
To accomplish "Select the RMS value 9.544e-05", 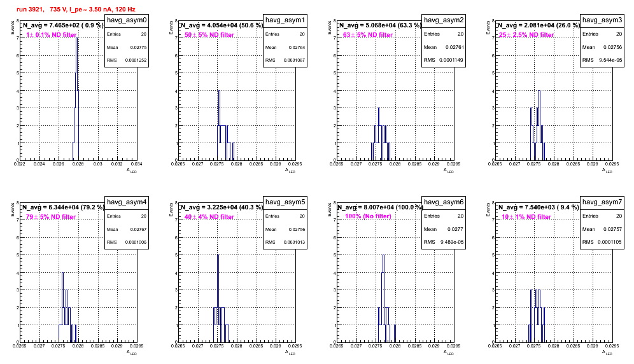I will [610, 60].
